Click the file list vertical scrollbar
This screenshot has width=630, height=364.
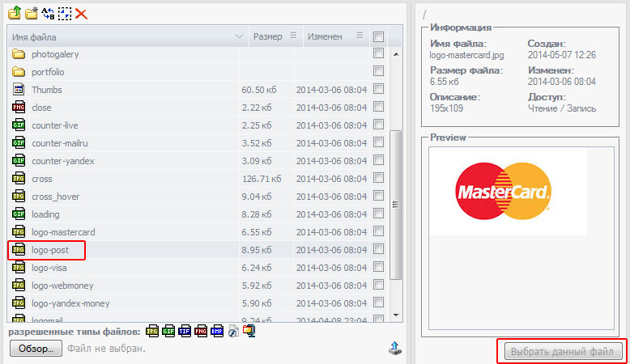[x=396, y=202]
